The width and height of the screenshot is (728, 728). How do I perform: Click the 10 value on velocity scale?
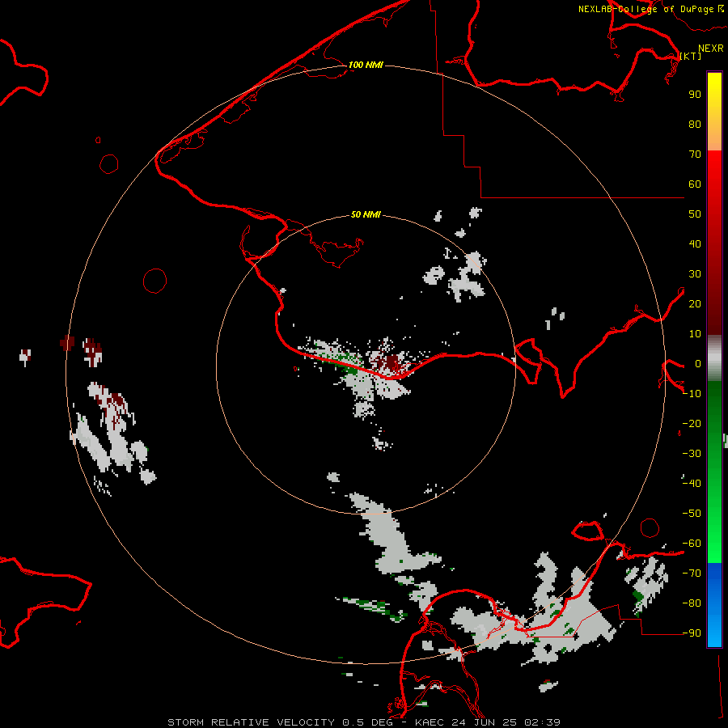tap(695, 334)
